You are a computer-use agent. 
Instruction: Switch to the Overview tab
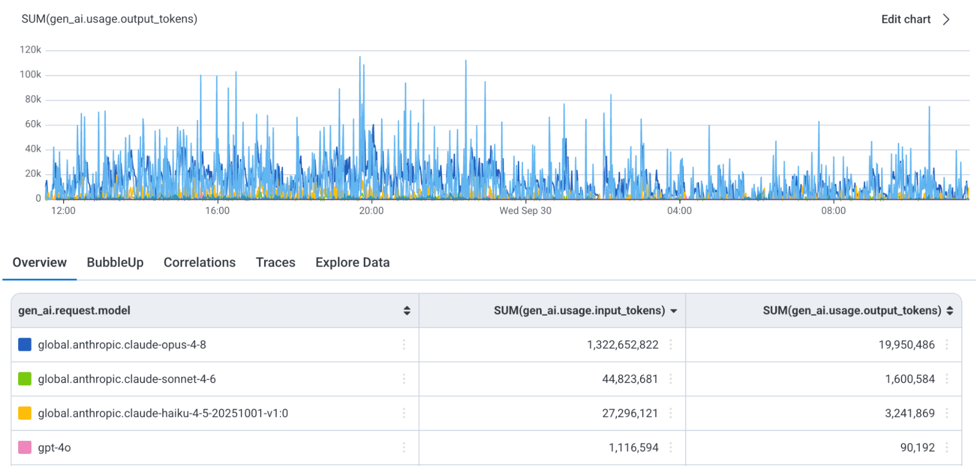click(x=39, y=262)
